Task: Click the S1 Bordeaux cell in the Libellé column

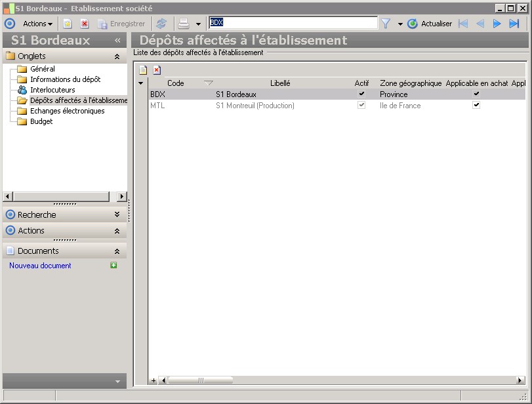Action: pyautogui.click(x=236, y=94)
